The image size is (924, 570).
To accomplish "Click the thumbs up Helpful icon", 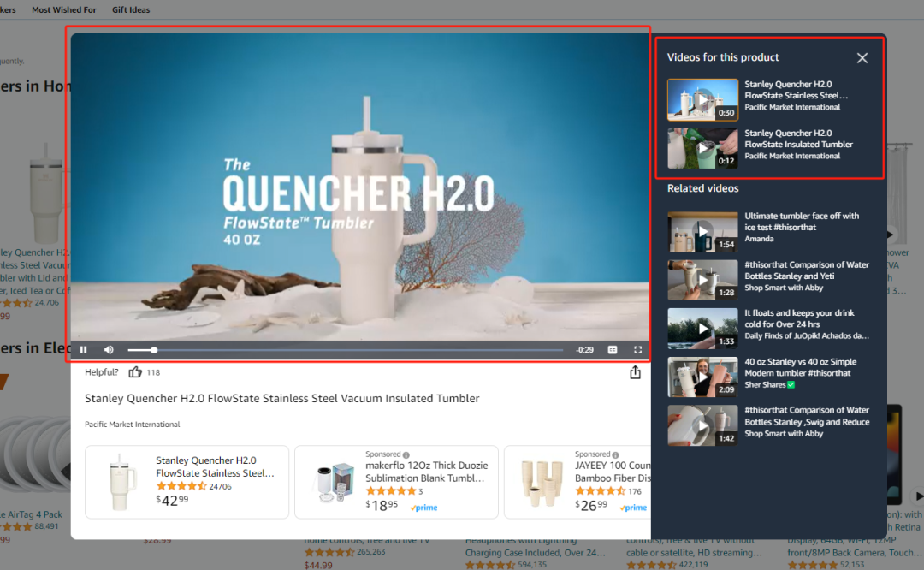I will [x=135, y=372].
